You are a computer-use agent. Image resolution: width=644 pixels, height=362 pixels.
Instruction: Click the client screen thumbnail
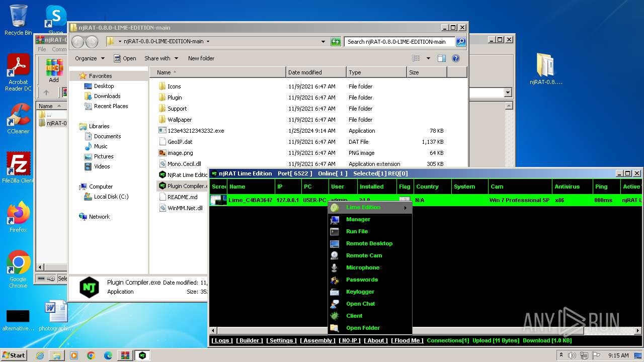pyautogui.click(x=218, y=200)
